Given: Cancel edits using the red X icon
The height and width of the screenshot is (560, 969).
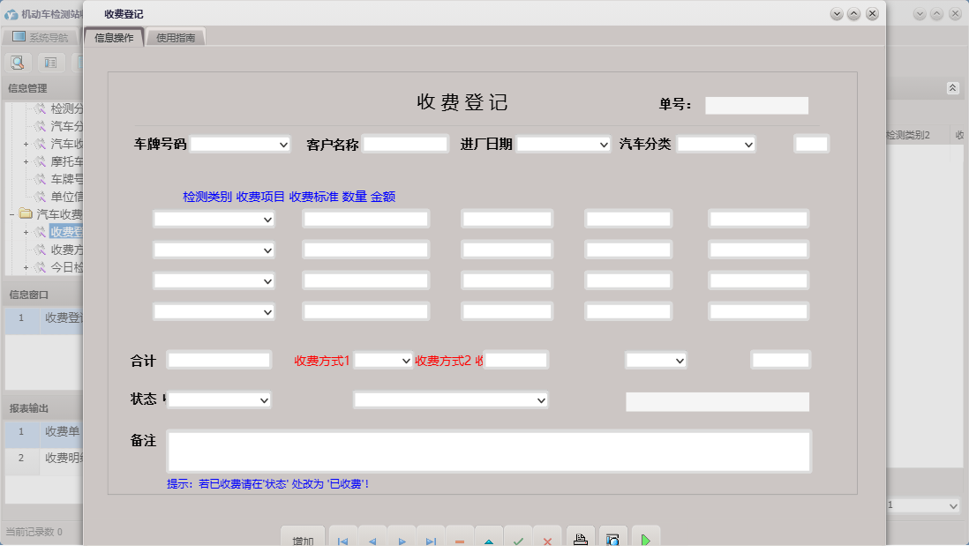Looking at the screenshot, I should tap(547, 540).
